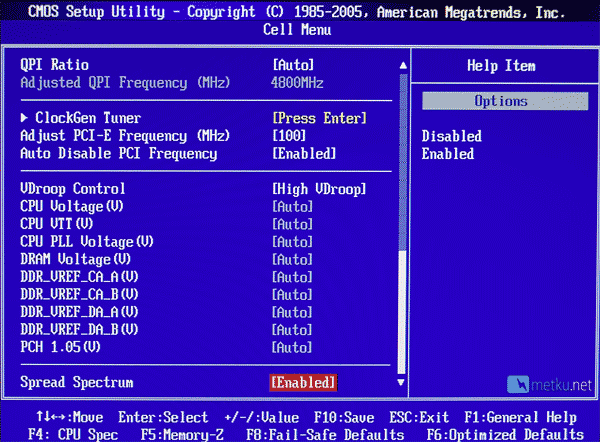Open CPU PLL Voltage [Auto] value

(x=292, y=242)
